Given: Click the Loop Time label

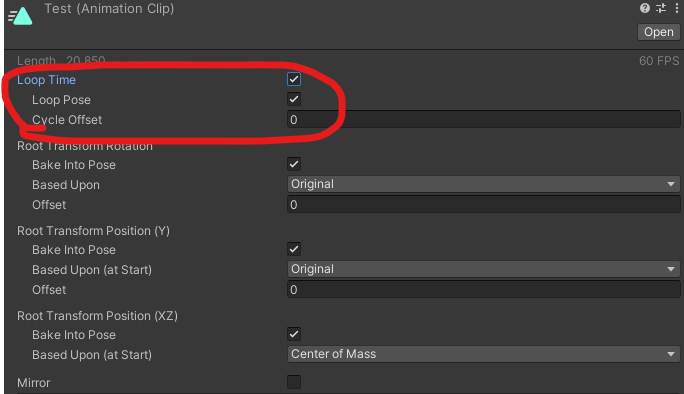Looking at the screenshot, I should click(46, 80).
